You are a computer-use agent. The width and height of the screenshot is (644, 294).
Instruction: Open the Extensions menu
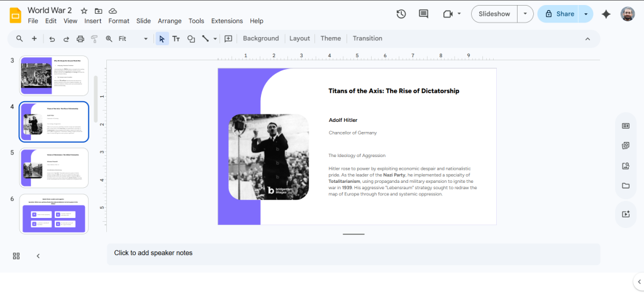point(226,21)
